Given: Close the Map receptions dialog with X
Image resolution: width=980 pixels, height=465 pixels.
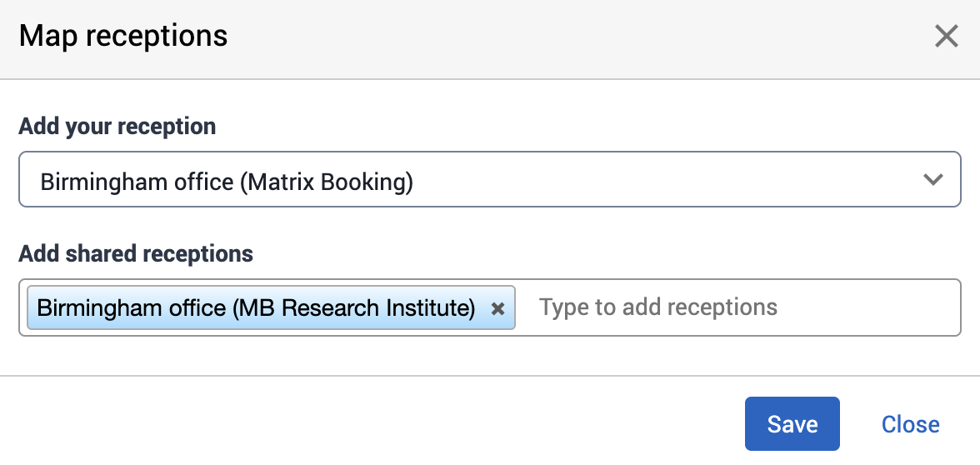Looking at the screenshot, I should coord(946,37).
